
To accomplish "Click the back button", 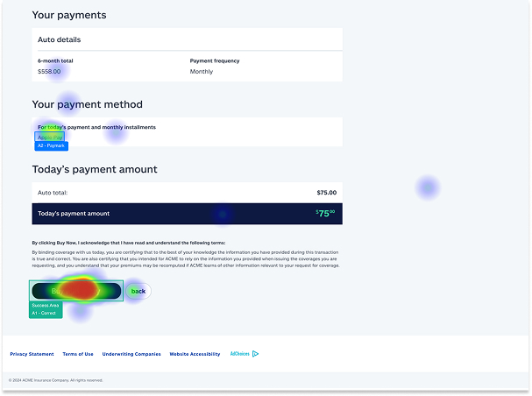I will click(x=138, y=291).
